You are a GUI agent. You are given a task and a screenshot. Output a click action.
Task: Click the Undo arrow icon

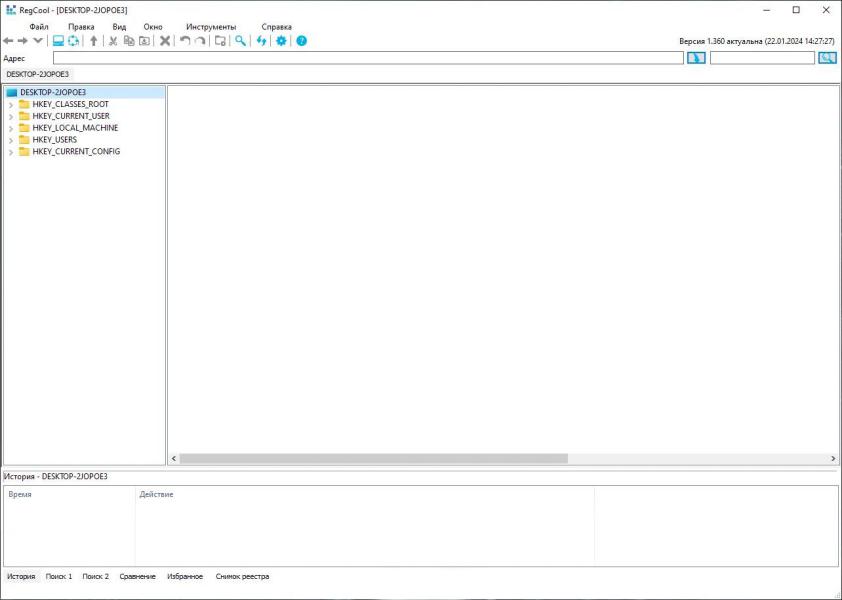[x=185, y=41]
